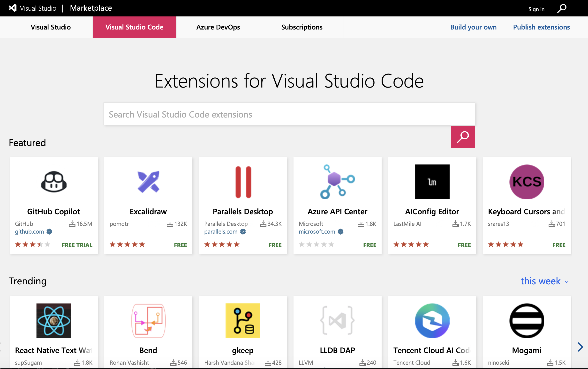The width and height of the screenshot is (588, 369).
Task: Open the AIConfig Editor black logo
Action: [x=432, y=182]
